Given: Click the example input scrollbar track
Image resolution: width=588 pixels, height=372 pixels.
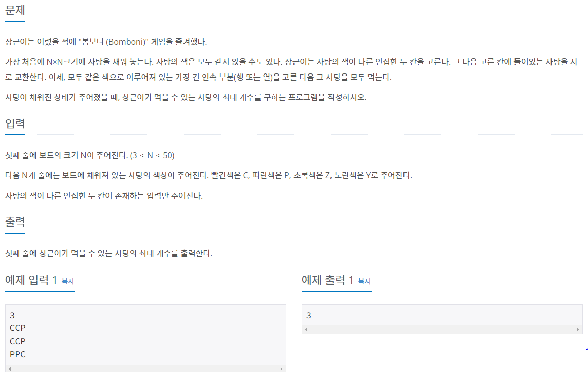Looking at the screenshot, I should click(145, 369).
